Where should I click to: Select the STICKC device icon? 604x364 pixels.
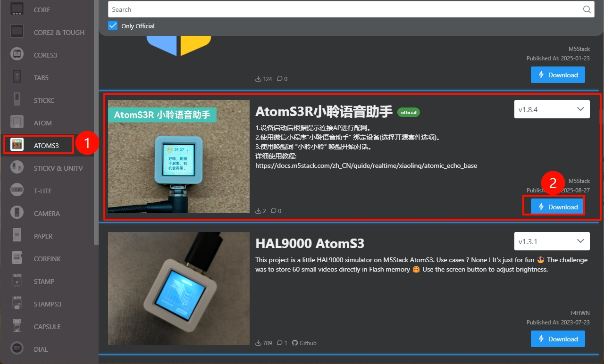(x=17, y=100)
